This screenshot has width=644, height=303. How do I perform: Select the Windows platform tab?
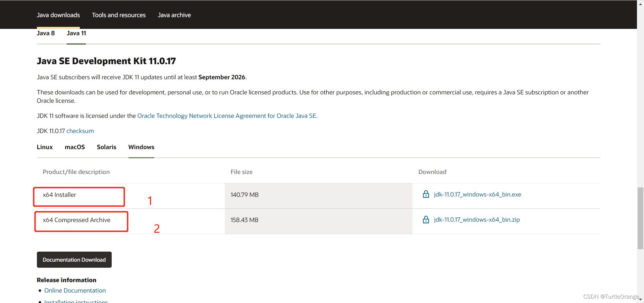(141, 147)
